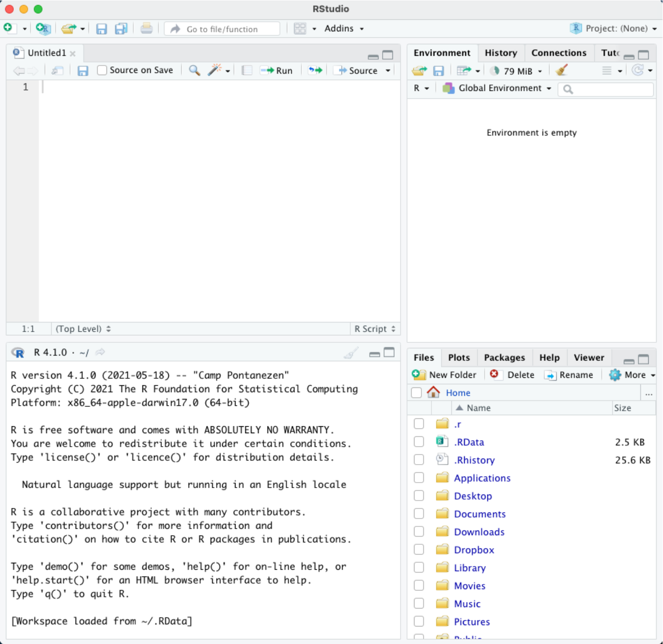Screen dimensions: 663x644
Task: Open the Packages tab
Action: click(504, 358)
